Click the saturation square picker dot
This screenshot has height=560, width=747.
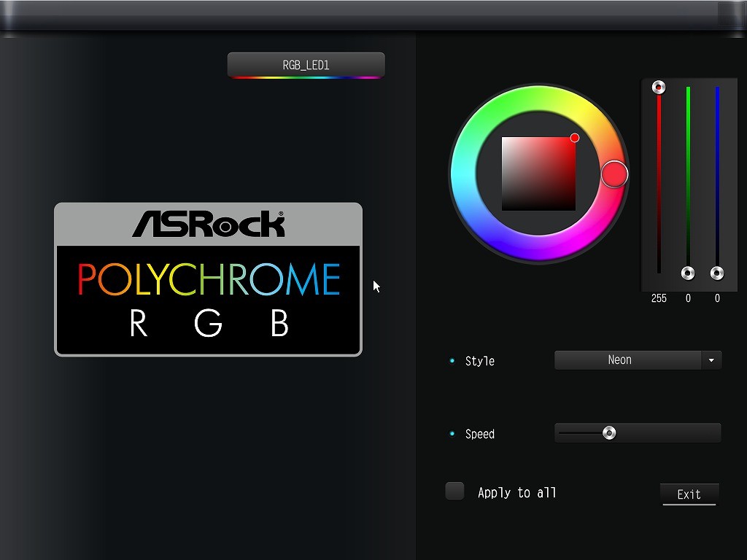point(575,138)
